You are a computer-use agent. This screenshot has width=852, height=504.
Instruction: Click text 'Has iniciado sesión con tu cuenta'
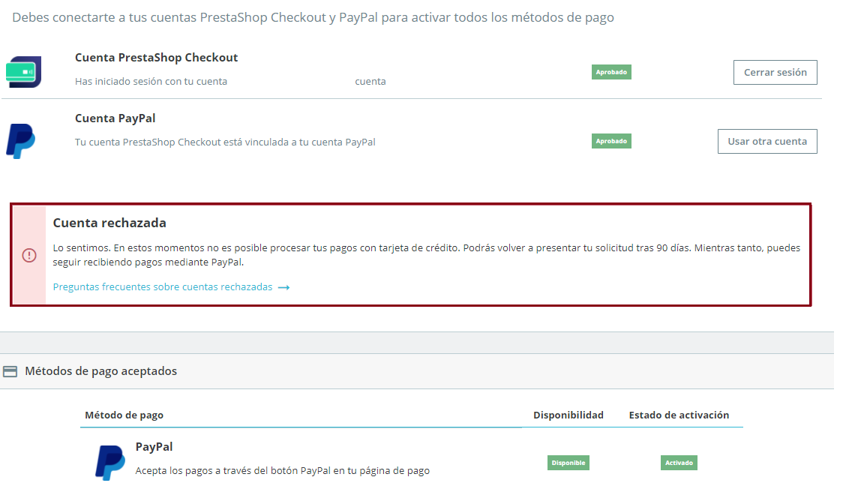point(151,82)
